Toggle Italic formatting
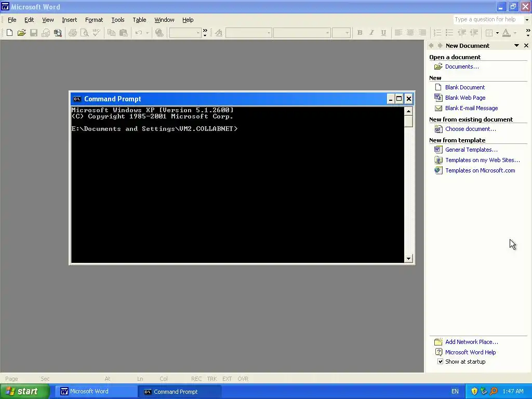Viewport: 532px width, 399px height. (371, 33)
